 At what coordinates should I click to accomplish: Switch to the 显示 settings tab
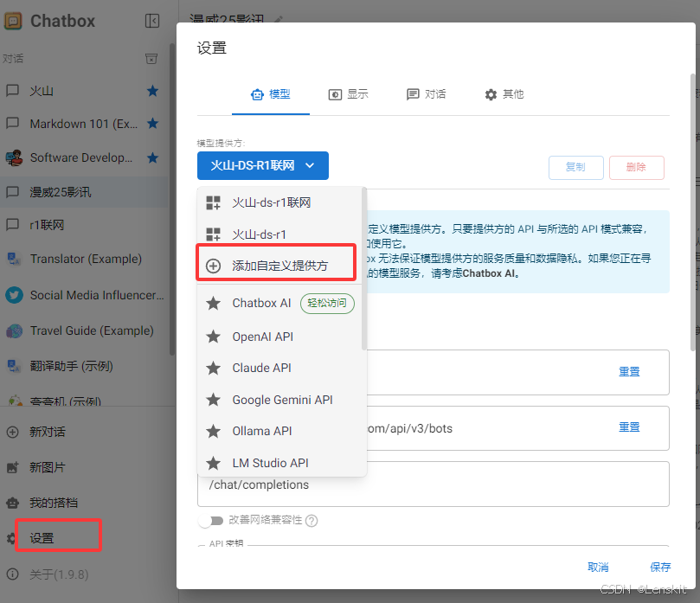[x=348, y=94]
